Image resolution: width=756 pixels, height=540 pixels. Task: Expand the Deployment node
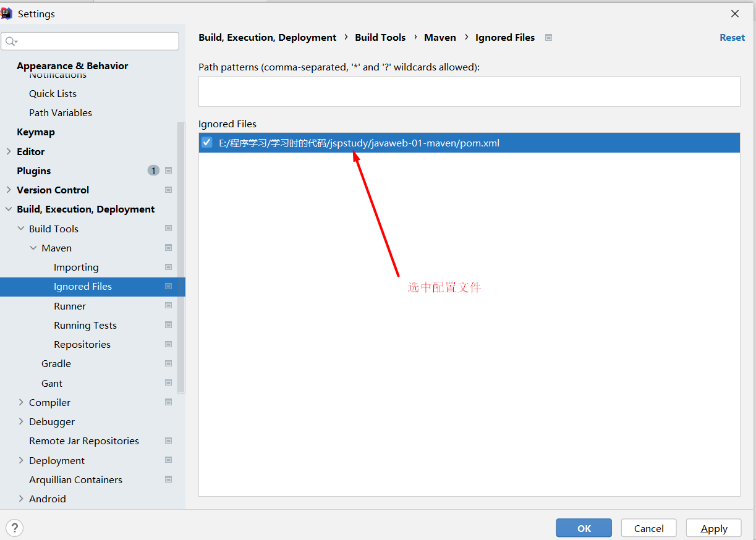tap(21, 460)
